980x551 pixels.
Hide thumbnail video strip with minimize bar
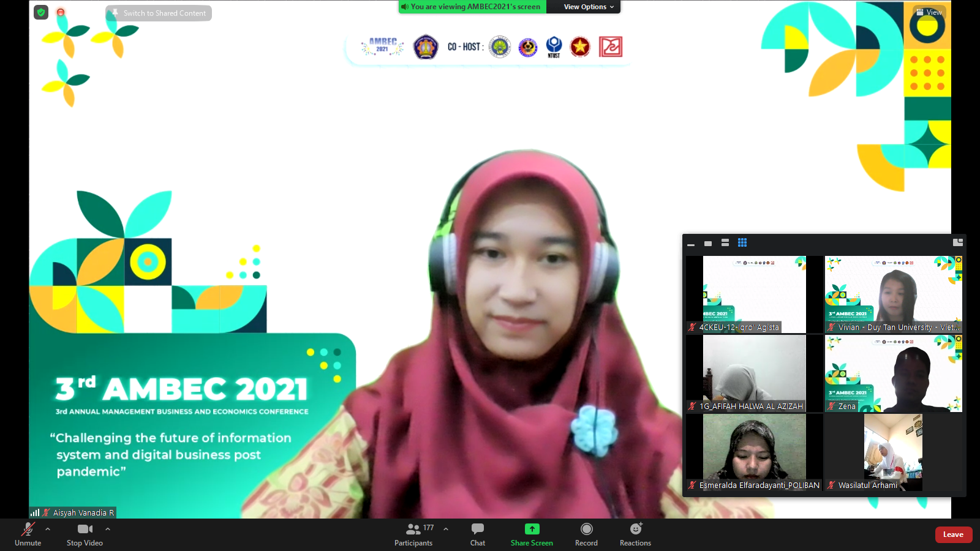pos(691,244)
